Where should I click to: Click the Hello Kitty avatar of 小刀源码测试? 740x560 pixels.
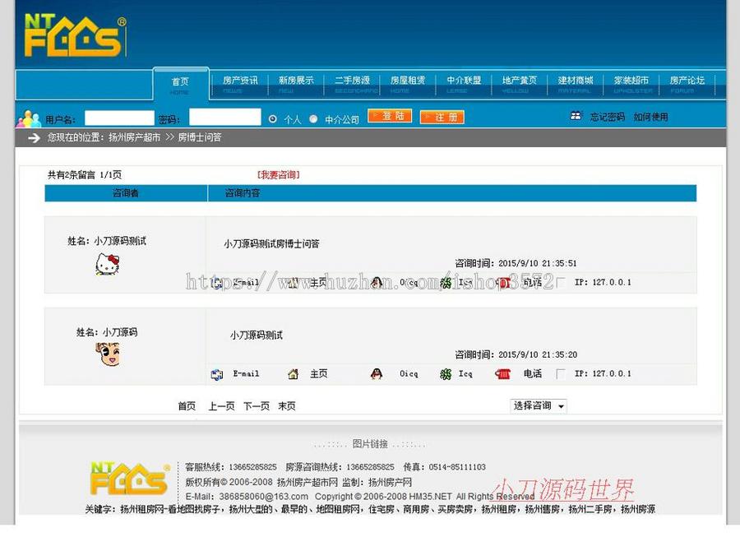click(x=107, y=265)
